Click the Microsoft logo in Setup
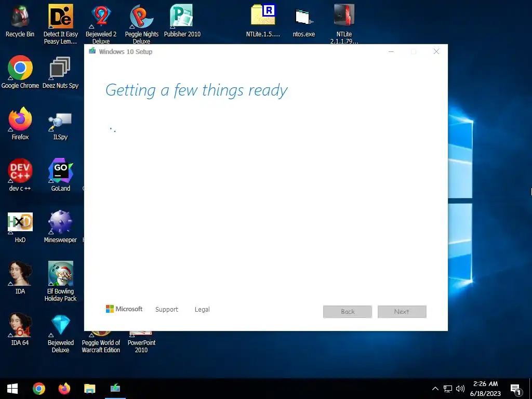Viewport: 532px width, 399px height. tap(124, 309)
